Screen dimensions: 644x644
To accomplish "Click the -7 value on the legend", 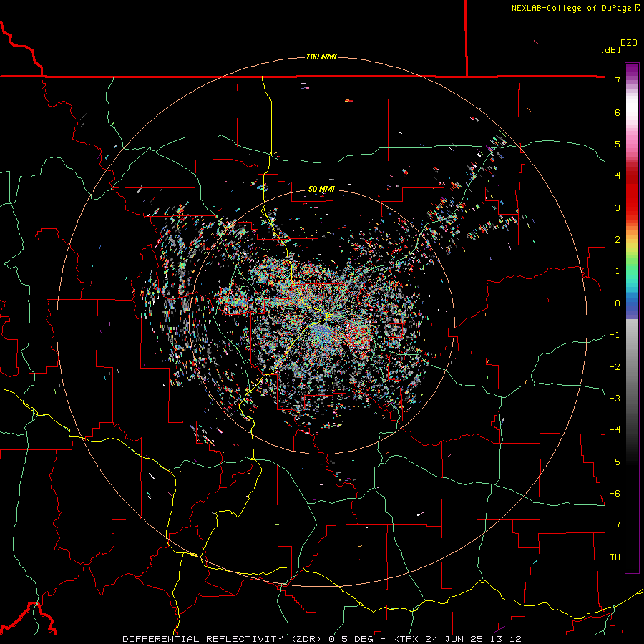I will click(x=615, y=525).
